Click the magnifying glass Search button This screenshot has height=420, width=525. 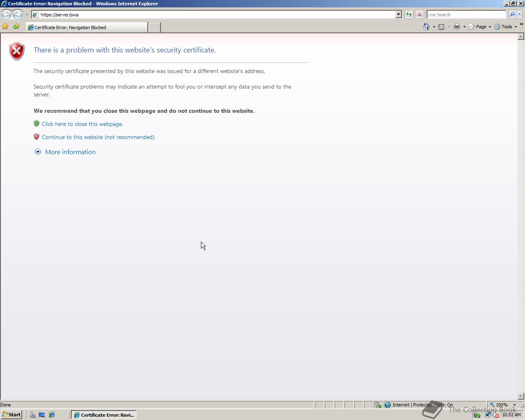point(512,14)
